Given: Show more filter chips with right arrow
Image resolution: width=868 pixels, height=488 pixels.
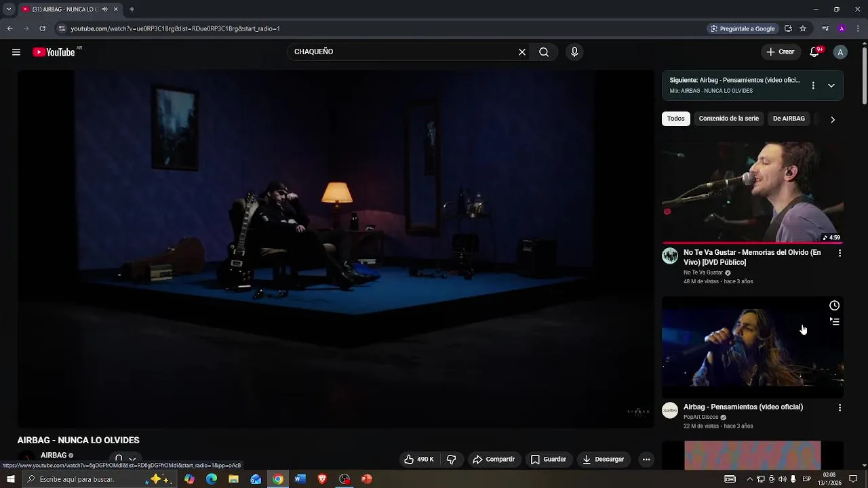Looking at the screenshot, I should tap(833, 119).
